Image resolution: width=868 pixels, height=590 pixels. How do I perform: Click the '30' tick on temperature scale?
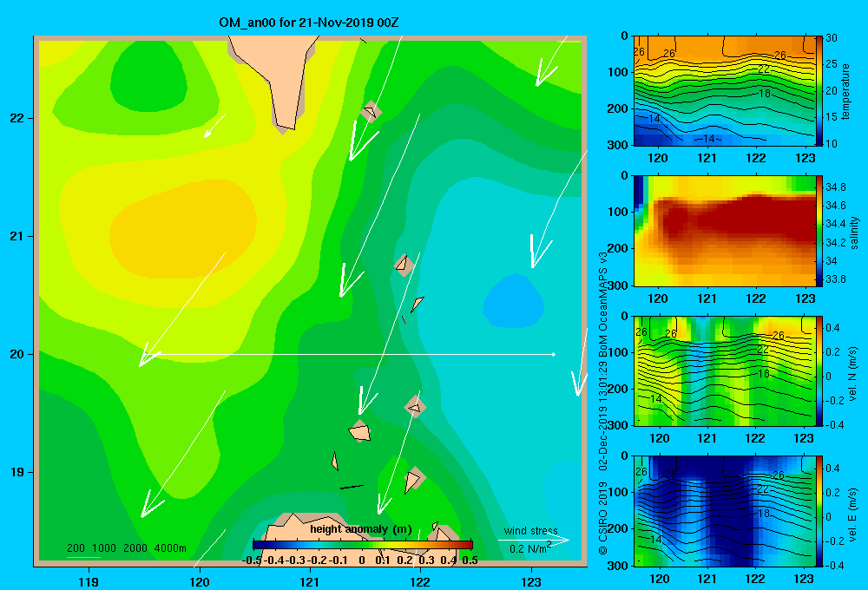click(832, 38)
